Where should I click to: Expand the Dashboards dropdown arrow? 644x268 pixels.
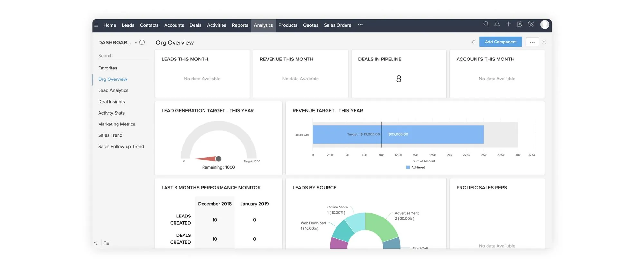tap(136, 43)
